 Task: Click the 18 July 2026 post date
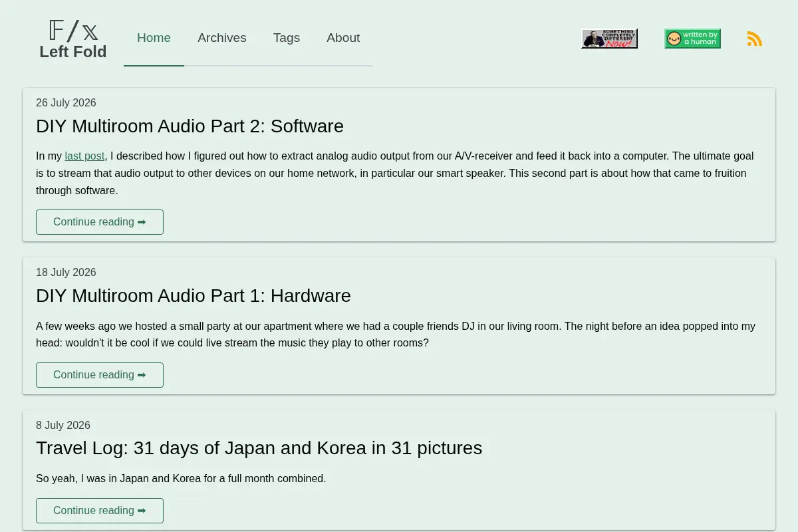[x=66, y=273]
